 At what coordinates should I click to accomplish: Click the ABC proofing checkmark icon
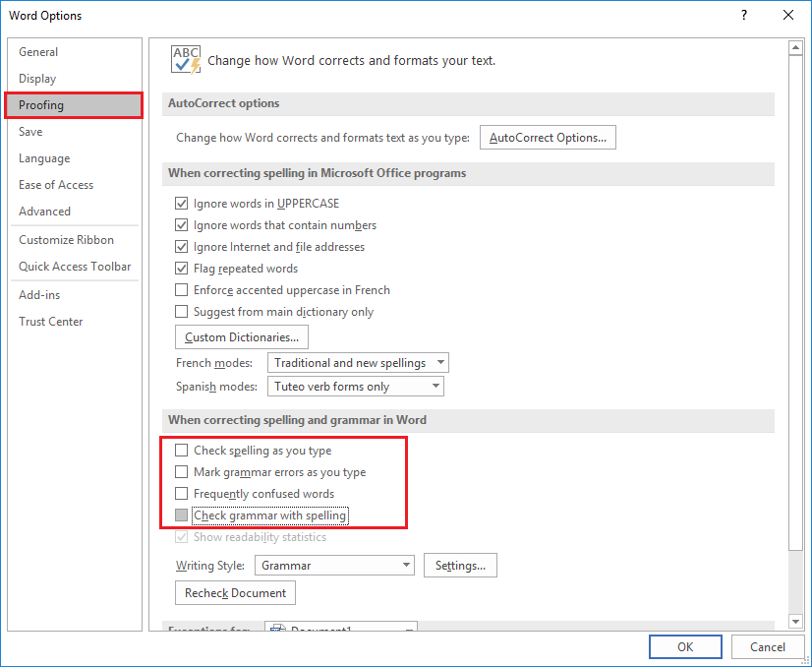click(185, 59)
